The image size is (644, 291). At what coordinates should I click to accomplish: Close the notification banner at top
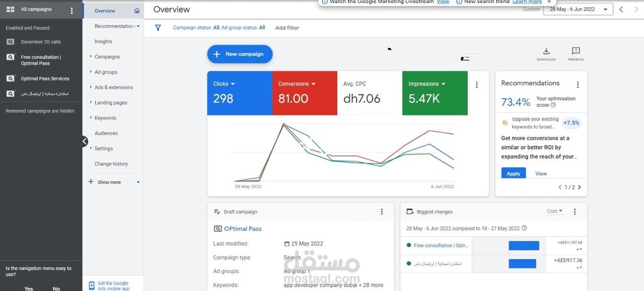549,2
